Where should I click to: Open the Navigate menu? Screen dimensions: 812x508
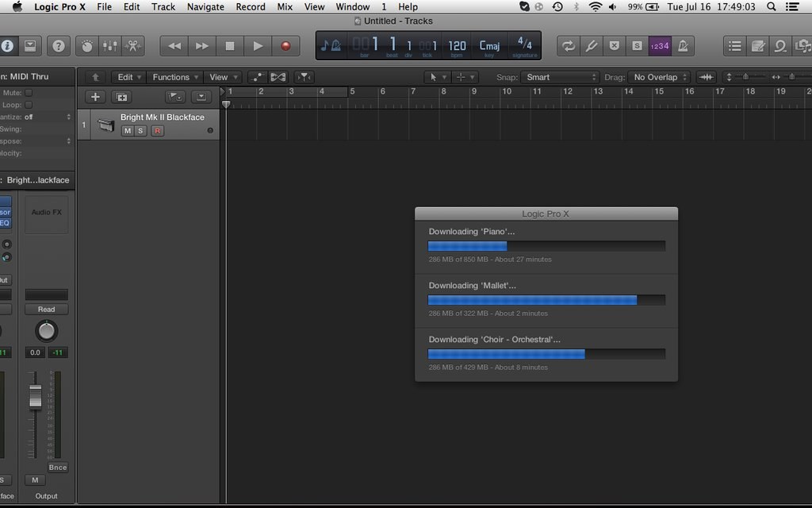click(205, 6)
